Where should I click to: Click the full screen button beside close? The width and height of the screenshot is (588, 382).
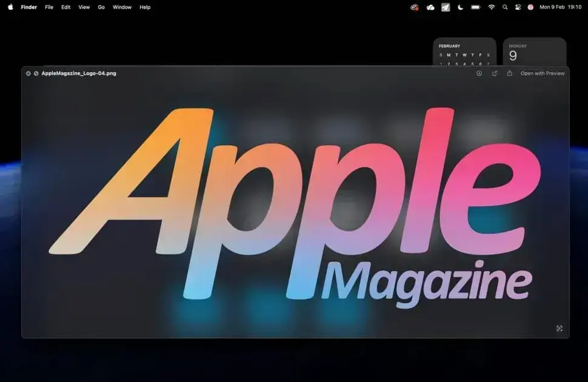pyautogui.click(x=36, y=73)
